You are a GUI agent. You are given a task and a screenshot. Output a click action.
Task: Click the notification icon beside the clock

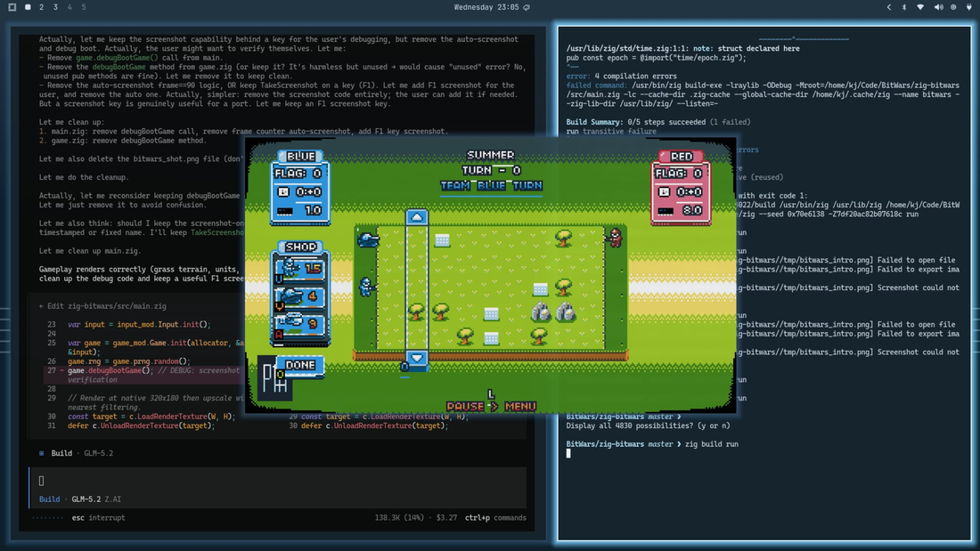[527, 7]
